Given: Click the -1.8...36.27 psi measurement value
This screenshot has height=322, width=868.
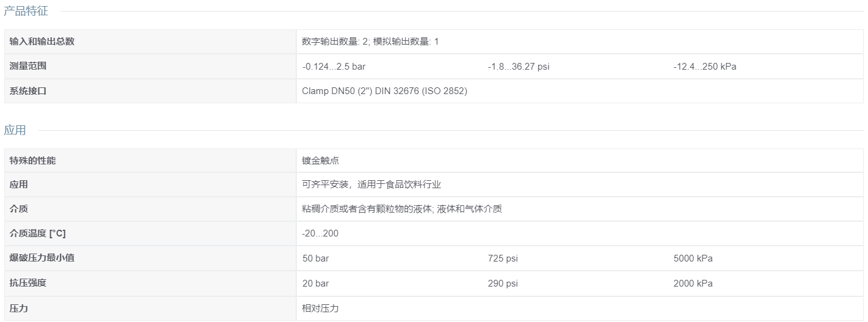Looking at the screenshot, I should [x=519, y=67].
